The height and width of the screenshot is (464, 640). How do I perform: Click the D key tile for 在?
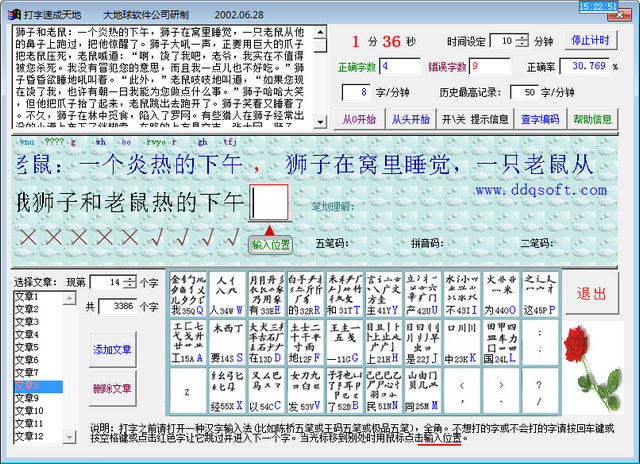[266, 342]
